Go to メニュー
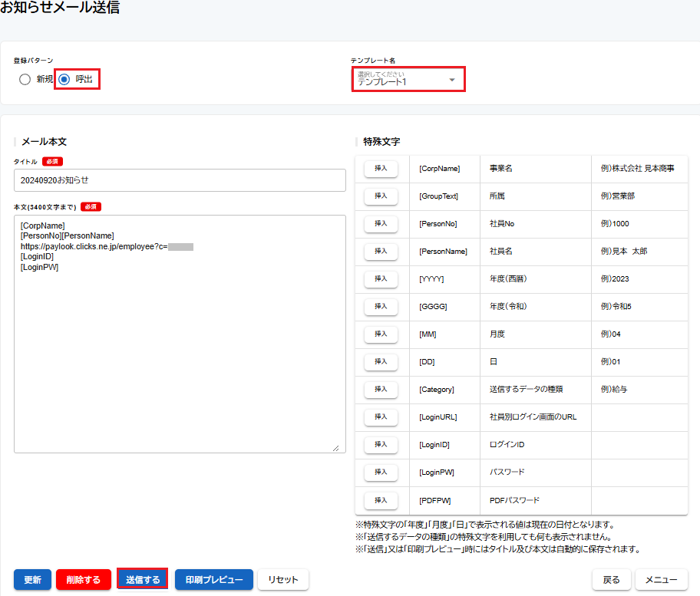Image resolution: width=700 pixels, height=596 pixels. pyautogui.click(x=661, y=579)
